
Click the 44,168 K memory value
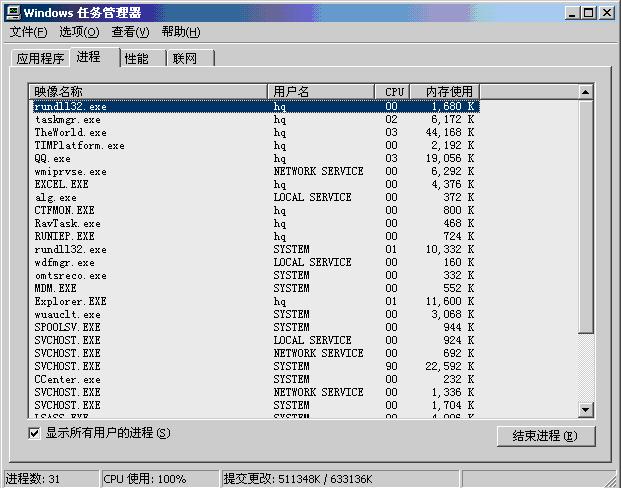pyautogui.click(x=450, y=133)
